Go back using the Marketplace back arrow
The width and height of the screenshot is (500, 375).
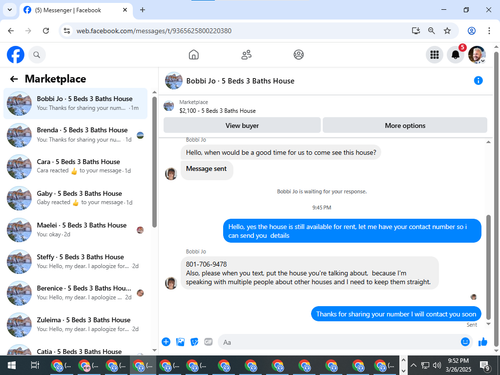click(x=14, y=79)
